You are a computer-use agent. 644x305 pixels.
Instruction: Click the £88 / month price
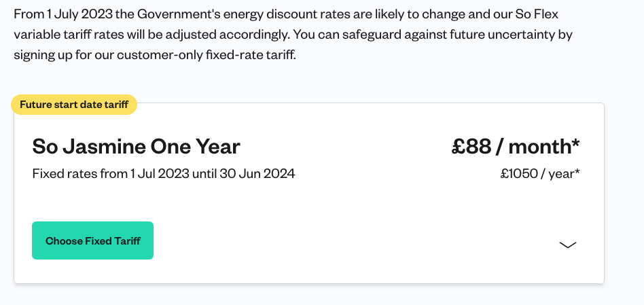516,146
